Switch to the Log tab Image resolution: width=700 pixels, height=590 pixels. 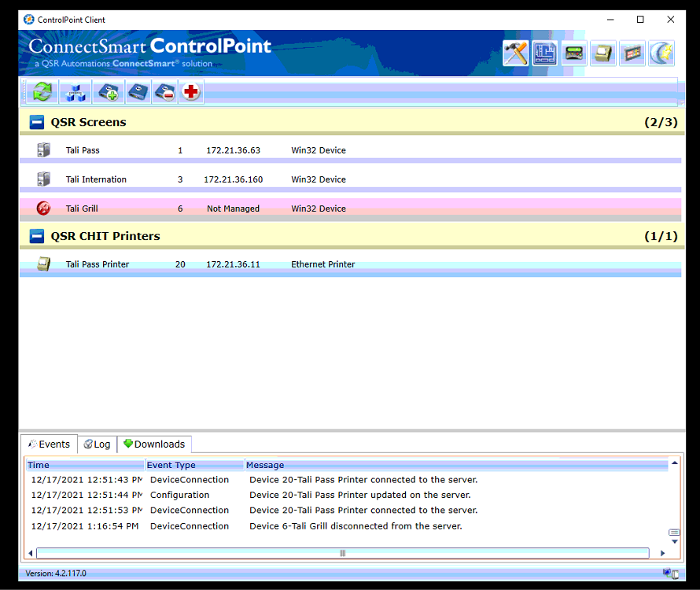[x=97, y=444]
